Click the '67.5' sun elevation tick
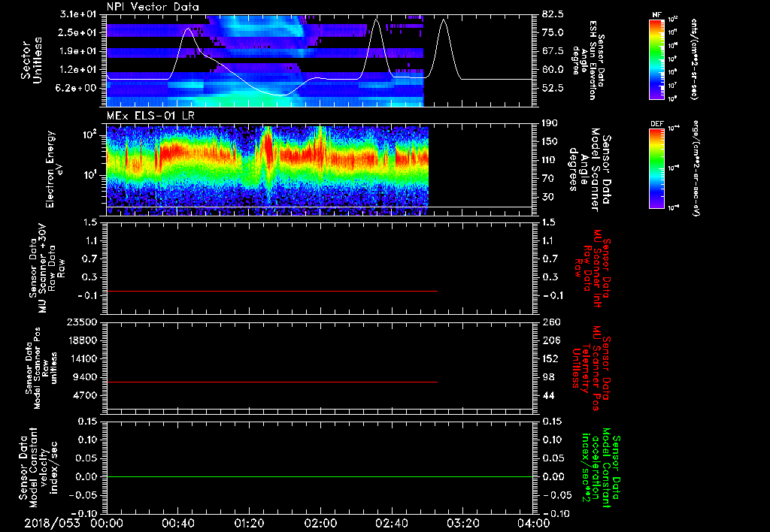The width and height of the screenshot is (770, 532). pos(553,51)
